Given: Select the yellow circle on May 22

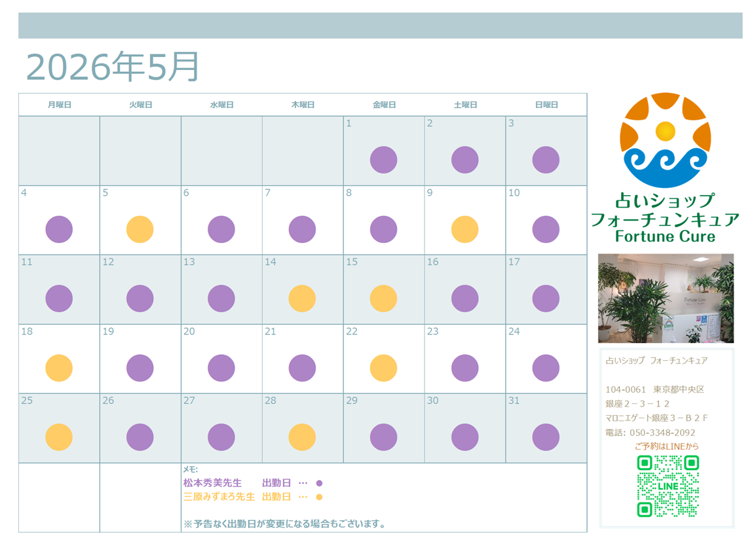Looking at the screenshot, I should (x=383, y=368).
